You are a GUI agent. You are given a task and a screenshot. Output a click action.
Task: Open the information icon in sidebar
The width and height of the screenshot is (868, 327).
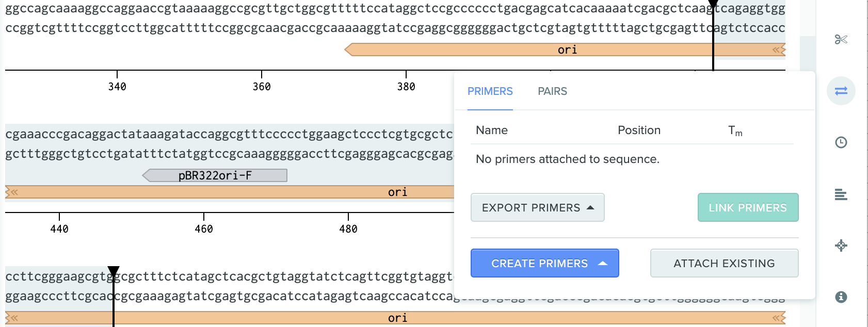pos(841,297)
